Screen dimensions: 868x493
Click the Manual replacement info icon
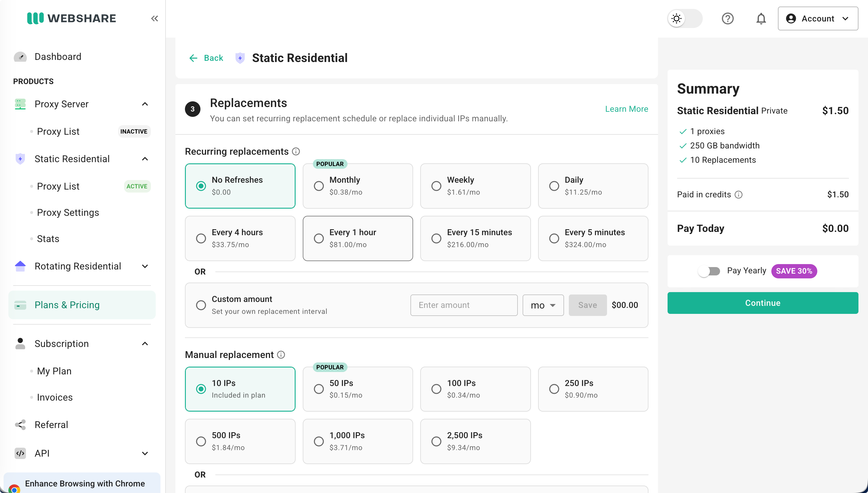coord(281,354)
